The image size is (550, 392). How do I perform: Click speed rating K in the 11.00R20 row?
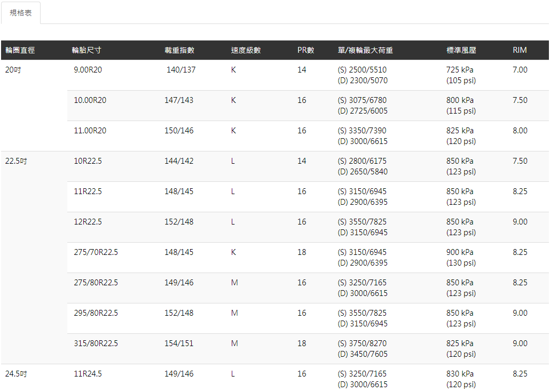point(233,131)
